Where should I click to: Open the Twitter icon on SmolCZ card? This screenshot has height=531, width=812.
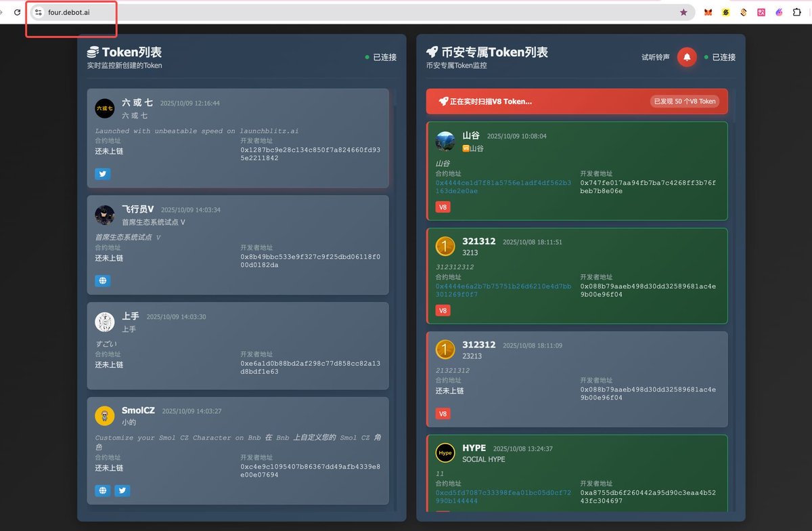[x=122, y=491]
